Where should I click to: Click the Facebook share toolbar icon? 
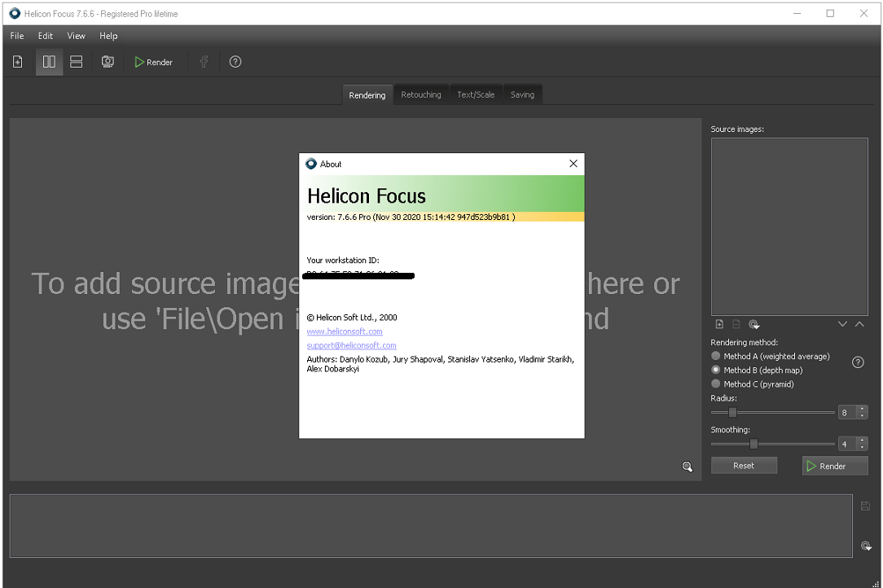[204, 62]
